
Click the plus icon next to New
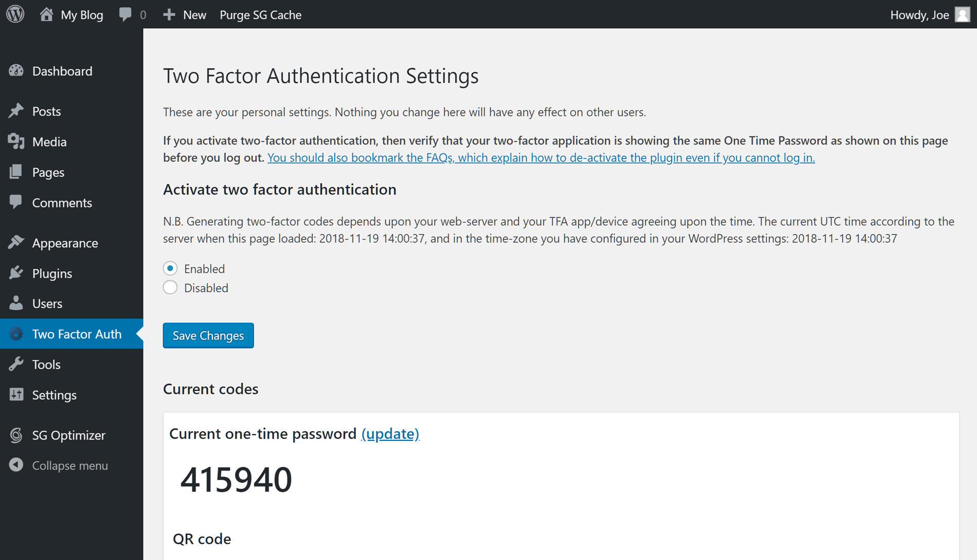coord(169,15)
